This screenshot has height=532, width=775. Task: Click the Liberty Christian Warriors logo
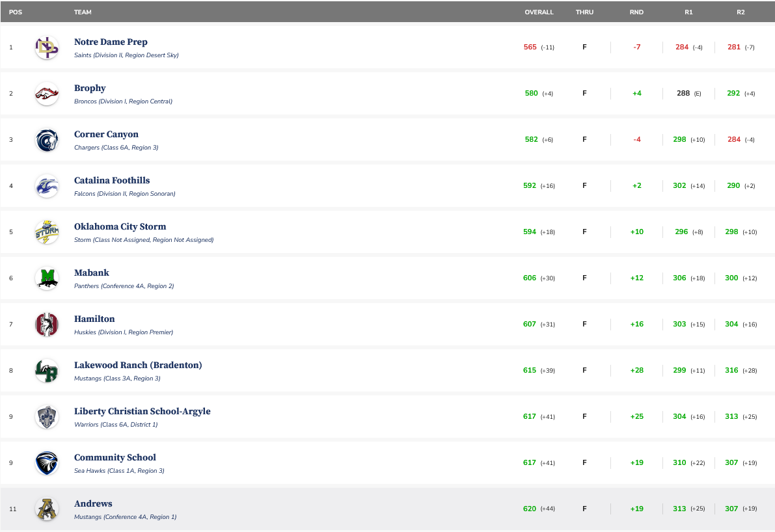point(47,417)
